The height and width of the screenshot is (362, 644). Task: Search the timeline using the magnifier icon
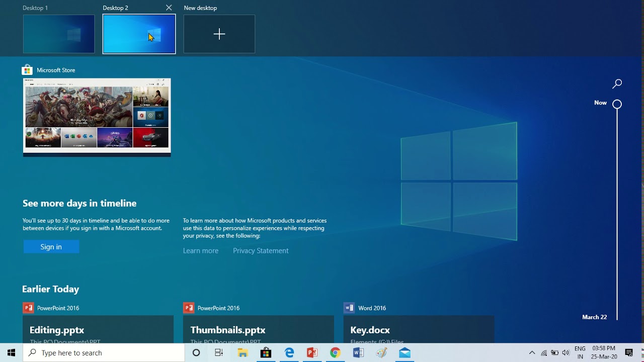(617, 83)
